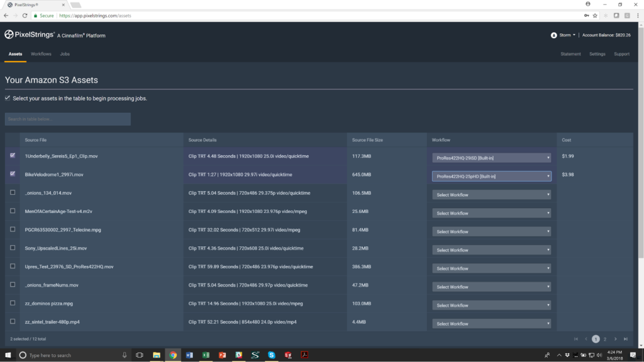Image resolution: width=644 pixels, height=362 pixels.
Task: Select workflow for _onions_frameNums.mov
Action: (492, 287)
